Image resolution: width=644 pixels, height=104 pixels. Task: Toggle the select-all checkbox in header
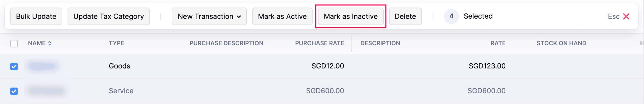click(x=14, y=44)
